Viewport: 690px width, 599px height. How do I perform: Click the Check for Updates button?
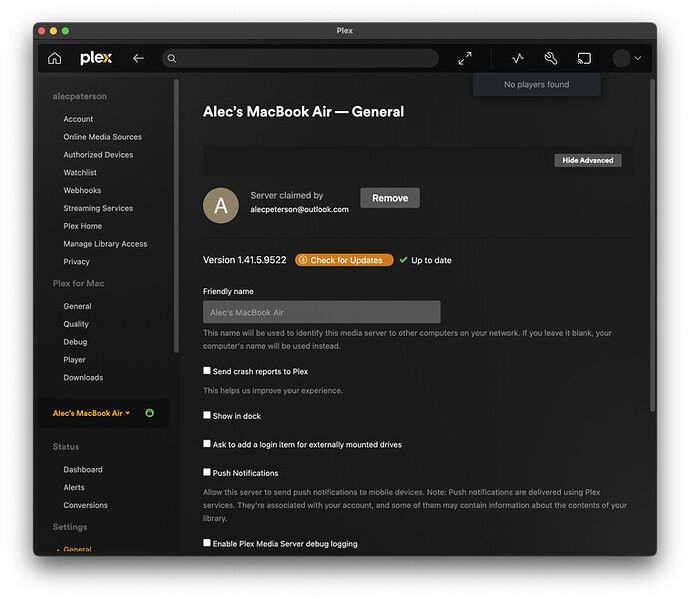[344, 260]
